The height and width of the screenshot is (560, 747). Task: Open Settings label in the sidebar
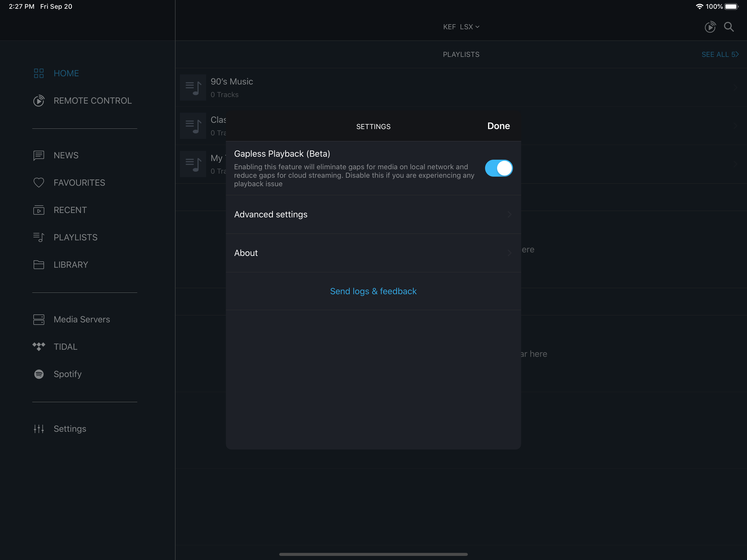point(70,429)
